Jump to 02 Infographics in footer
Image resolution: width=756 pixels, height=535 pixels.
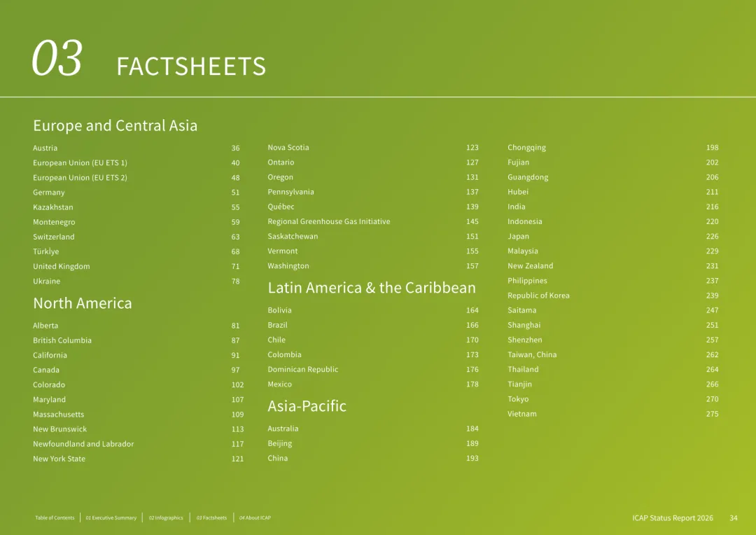[x=166, y=517]
